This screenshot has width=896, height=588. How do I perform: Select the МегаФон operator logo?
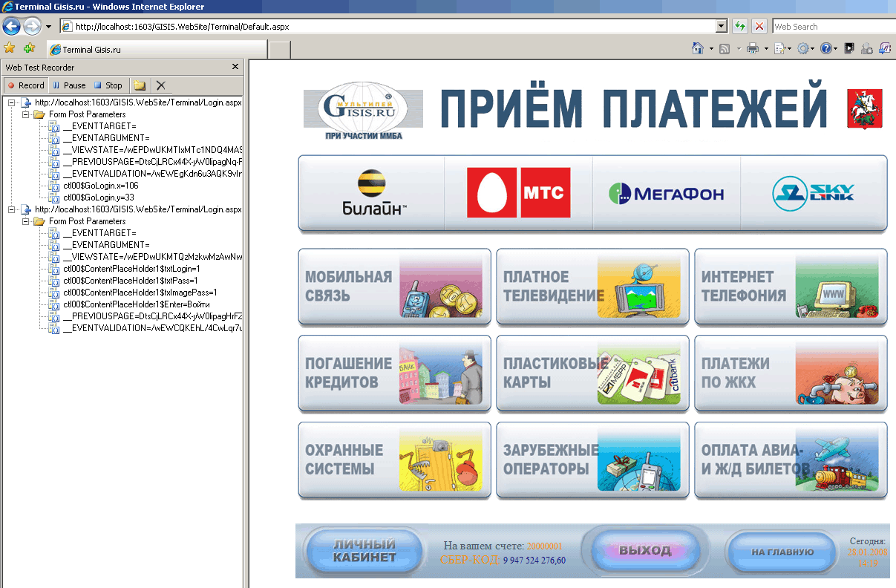pos(667,194)
